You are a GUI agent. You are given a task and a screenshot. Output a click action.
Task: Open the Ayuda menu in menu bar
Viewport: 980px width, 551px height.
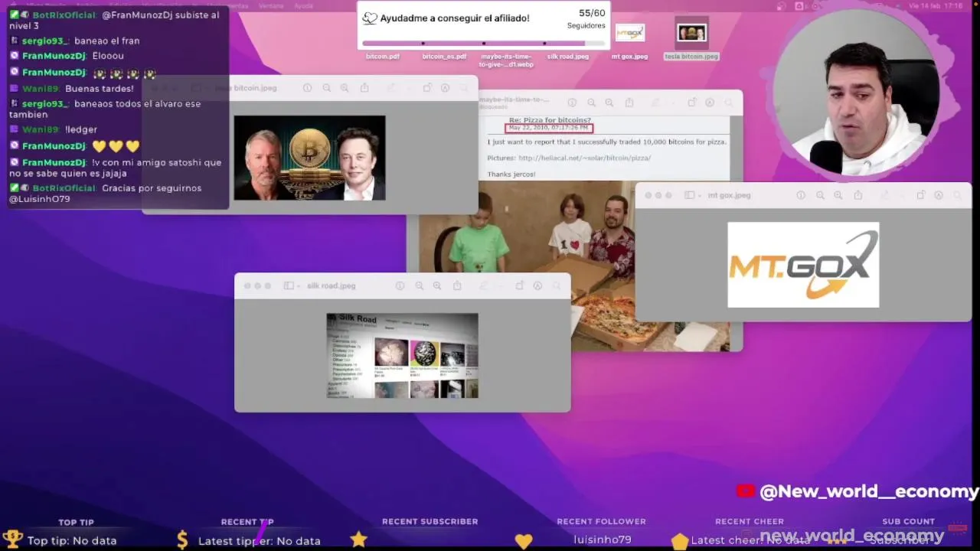pos(303,5)
